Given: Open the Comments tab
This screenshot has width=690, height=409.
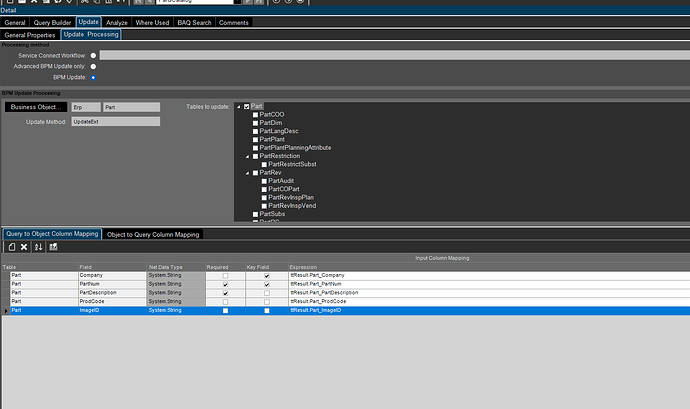Looking at the screenshot, I should (234, 22).
